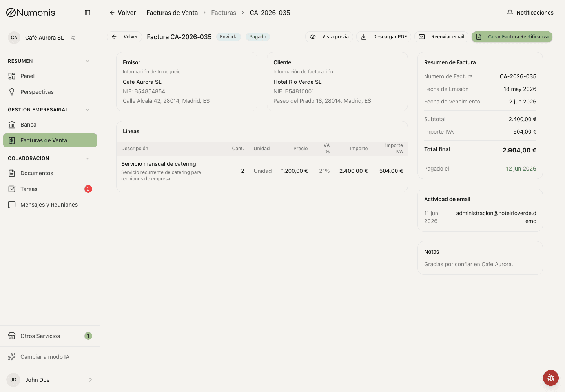Resend invoice via Reenviar email
The width and height of the screenshot is (565, 392).
[x=441, y=37]
